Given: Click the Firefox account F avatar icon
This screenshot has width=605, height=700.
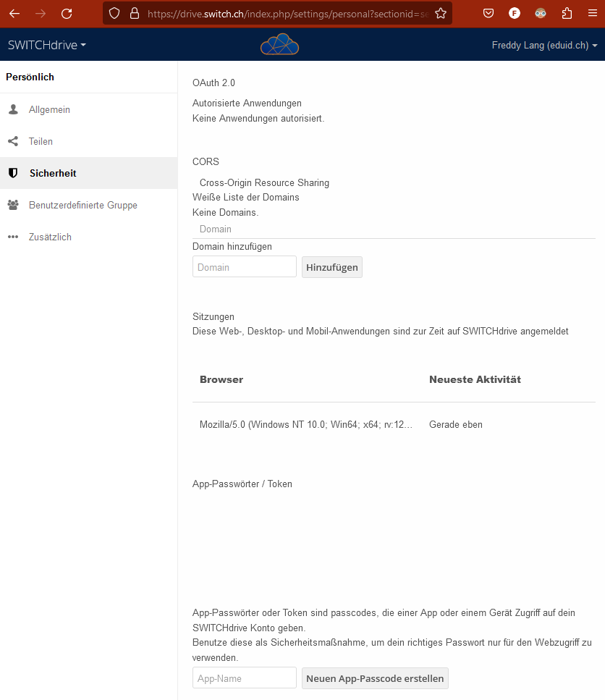Looking at the screenshot, I should tap(515, 14).
